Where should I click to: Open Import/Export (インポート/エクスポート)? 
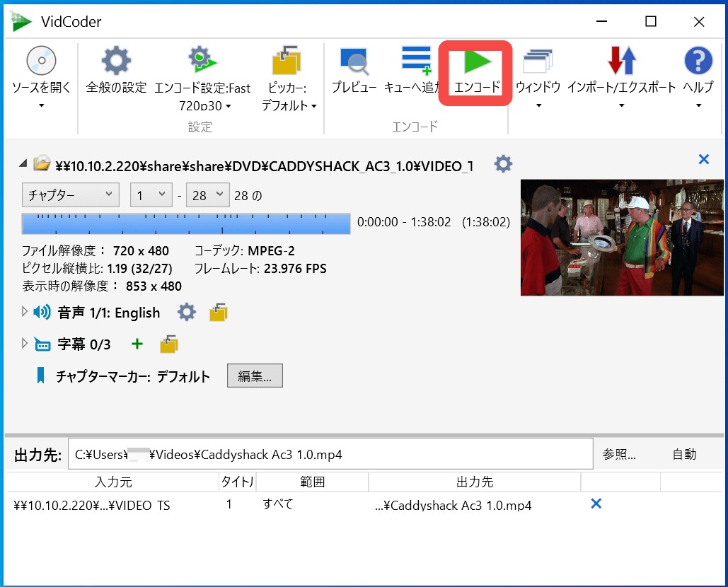(622, 60)
